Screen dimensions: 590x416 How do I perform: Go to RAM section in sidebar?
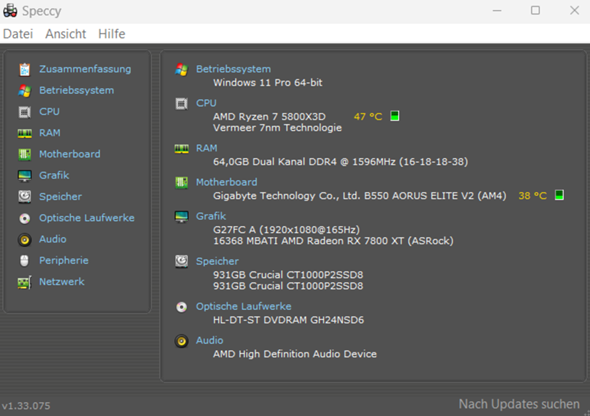[x=50, y=133]
